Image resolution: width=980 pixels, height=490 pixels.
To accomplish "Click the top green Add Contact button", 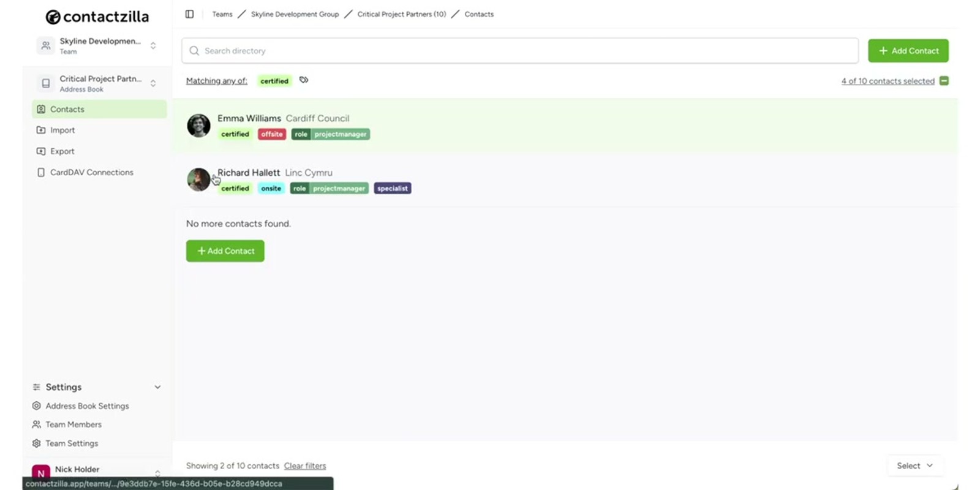I will pyautogui.click(x=908, y=51).
